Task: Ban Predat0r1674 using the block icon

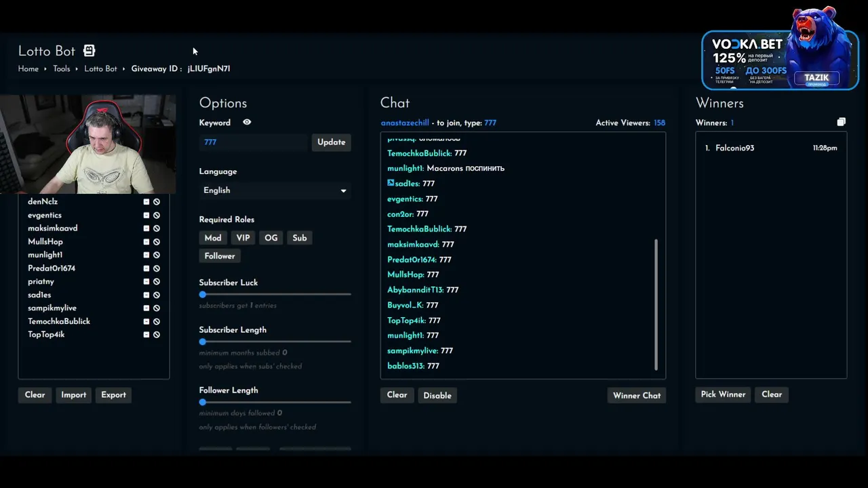Action: 157,268
